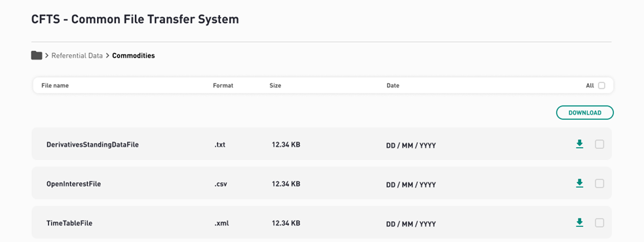
Task: Download DerivativesStandingDataFile using its arrow icon
Action: [x=580, y=145]
